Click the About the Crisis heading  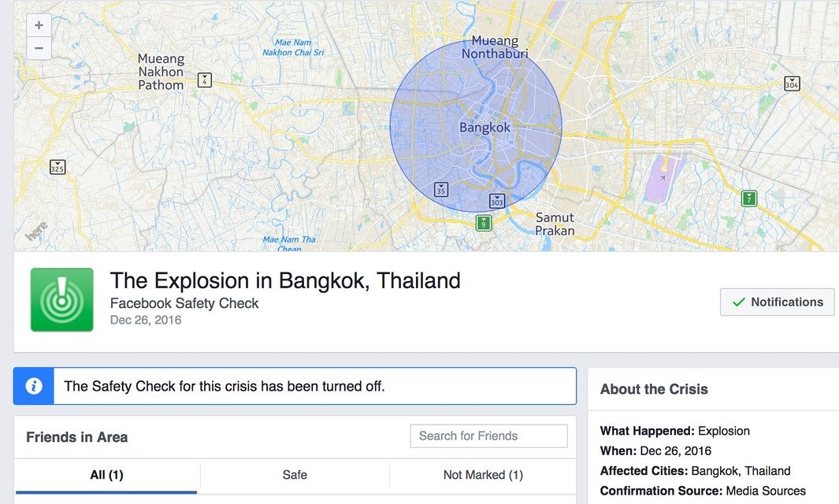coord(654,389)
